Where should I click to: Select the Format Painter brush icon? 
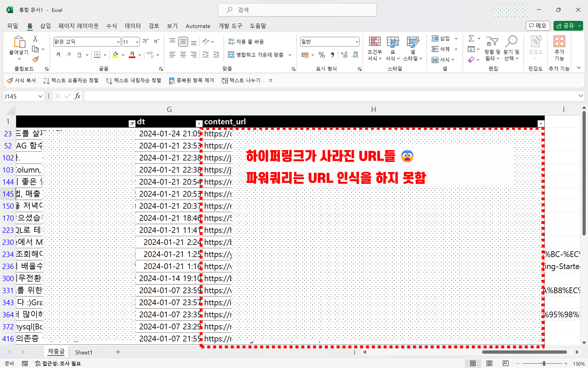[35, 60]
